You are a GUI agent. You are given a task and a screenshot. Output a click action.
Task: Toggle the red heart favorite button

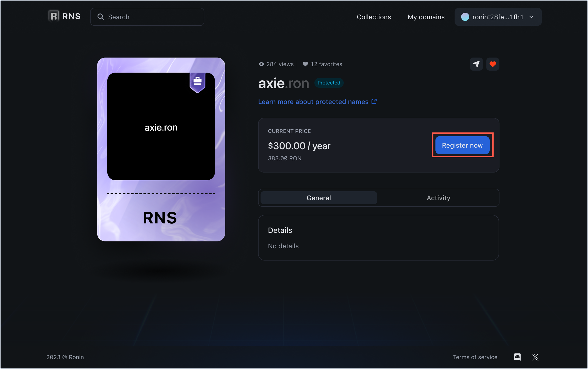coord(492,64)
